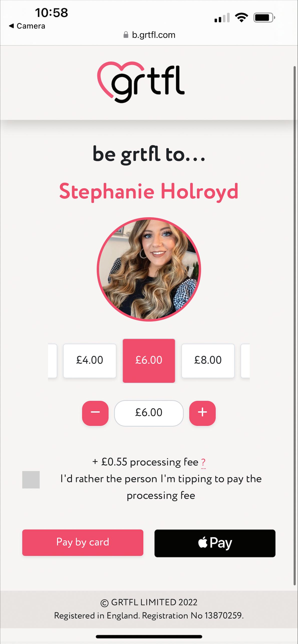Reveal the partially hidden amount before £4.00
The image size is (298, 644).
[x=52, y=360]
